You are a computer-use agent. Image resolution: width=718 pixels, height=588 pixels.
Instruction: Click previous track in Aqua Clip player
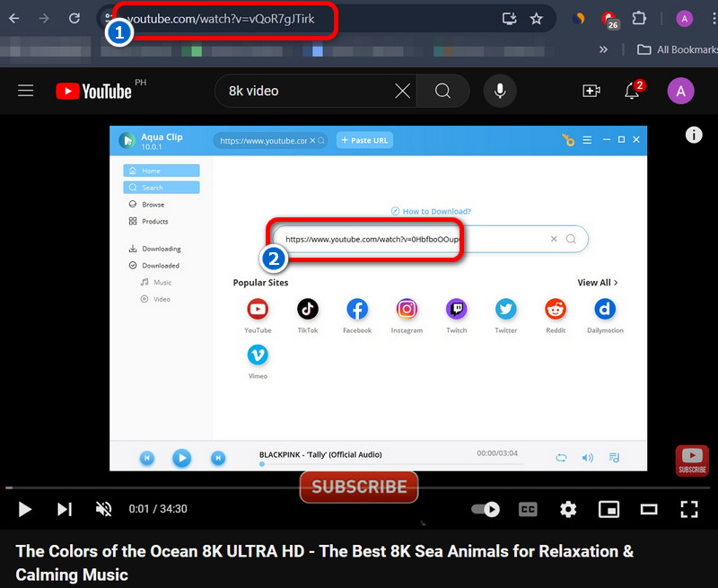(147, 458)
